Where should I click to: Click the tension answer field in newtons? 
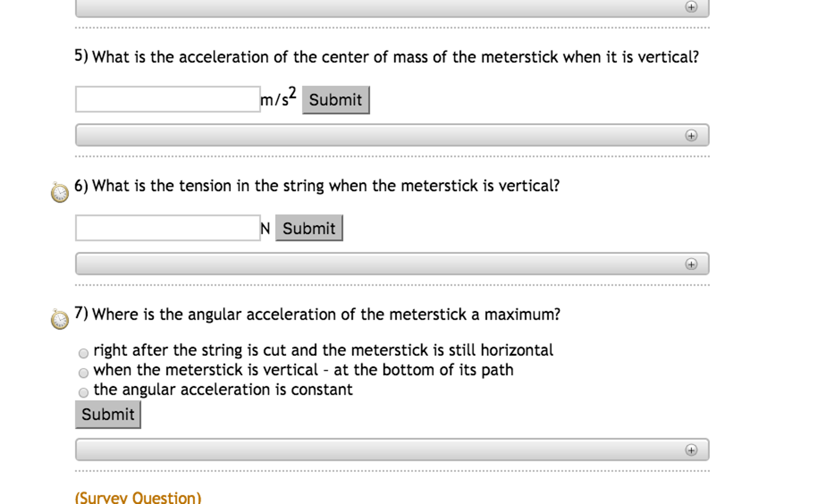tap(168, 228)
